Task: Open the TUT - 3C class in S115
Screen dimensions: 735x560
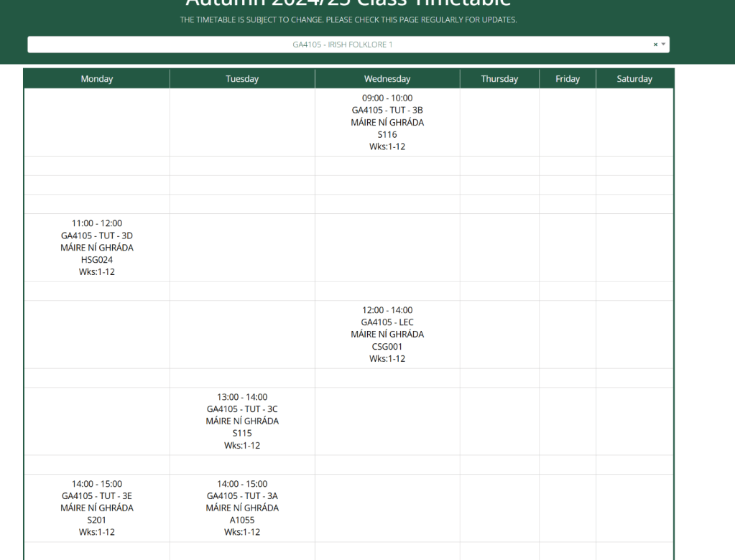Action: pyautogui.click(x=242, y=421)
